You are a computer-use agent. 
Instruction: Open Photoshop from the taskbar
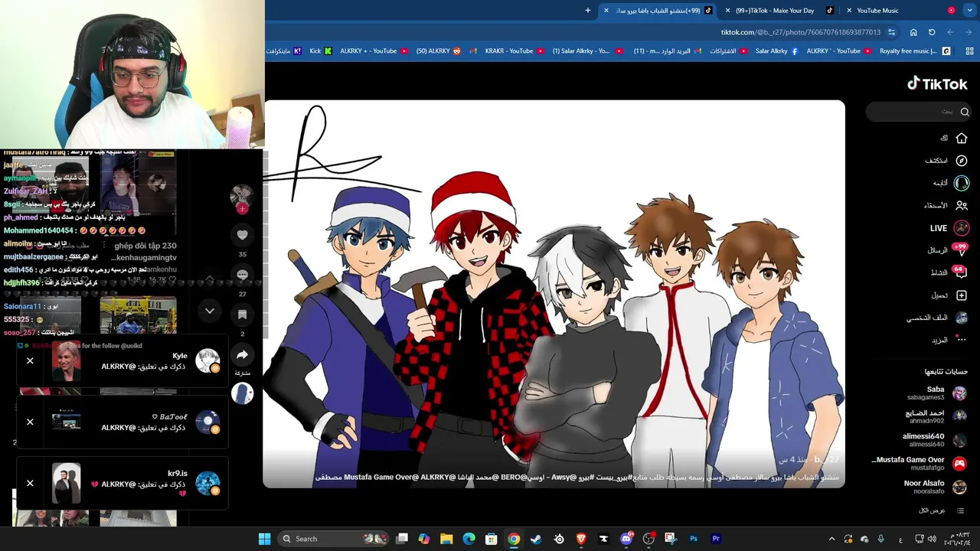point(694,539)
